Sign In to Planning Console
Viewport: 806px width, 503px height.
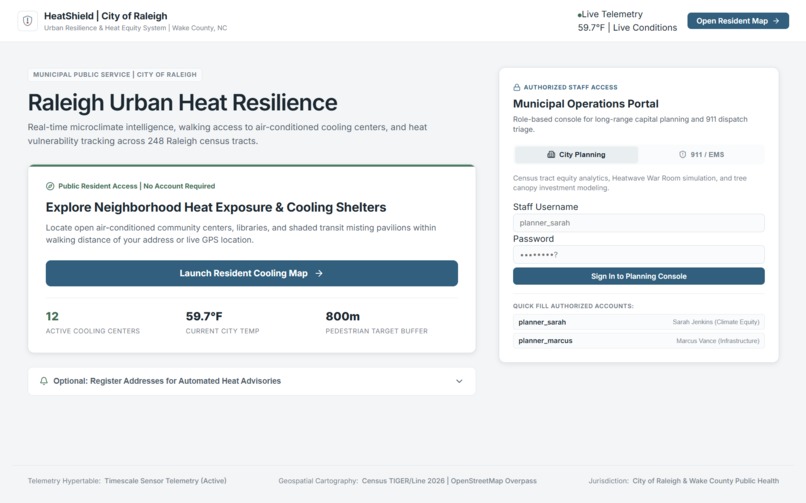point(638,276)
